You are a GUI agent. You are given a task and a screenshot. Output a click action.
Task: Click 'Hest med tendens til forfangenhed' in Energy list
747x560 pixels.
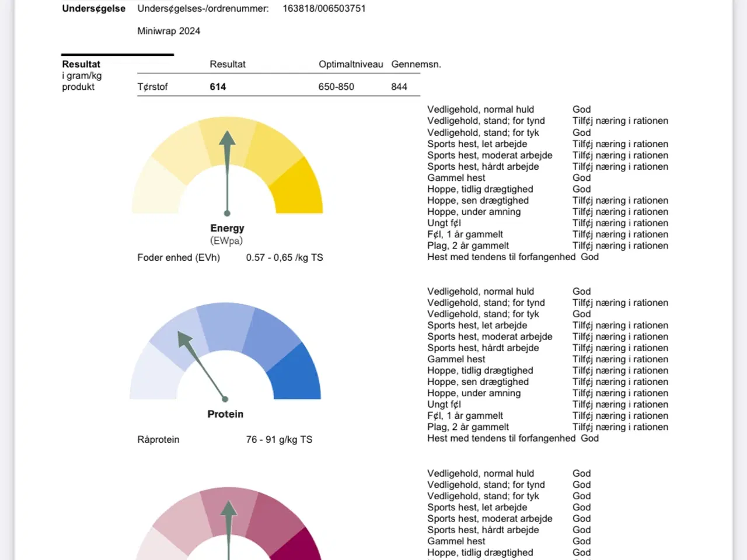[501, 257]
